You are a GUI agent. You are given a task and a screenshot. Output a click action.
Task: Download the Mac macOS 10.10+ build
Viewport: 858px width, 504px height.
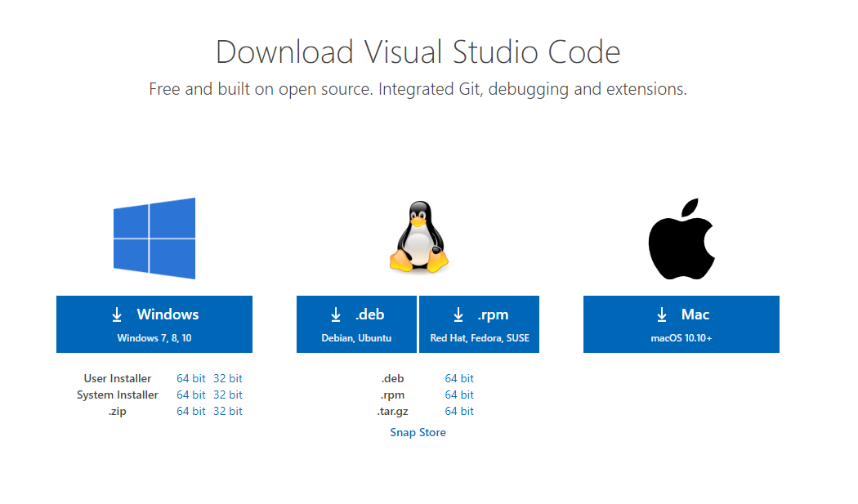click(x=681, y=324)
